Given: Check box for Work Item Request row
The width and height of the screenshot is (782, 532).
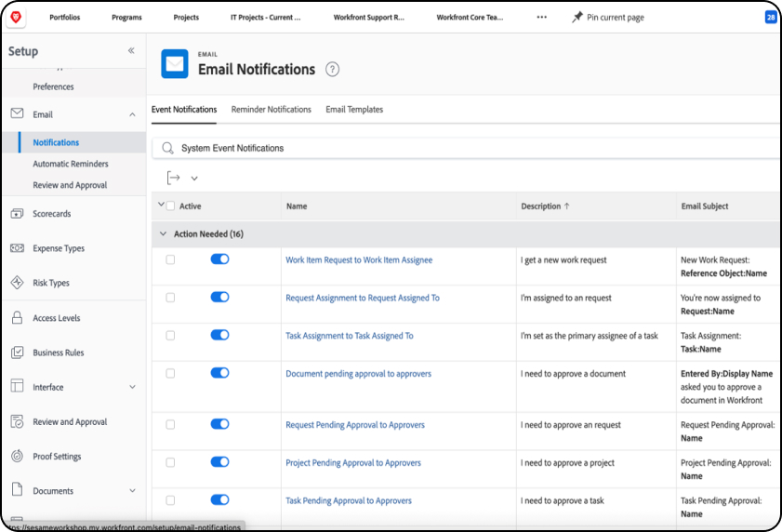Looking at the screenshot, I should (170, 259).
